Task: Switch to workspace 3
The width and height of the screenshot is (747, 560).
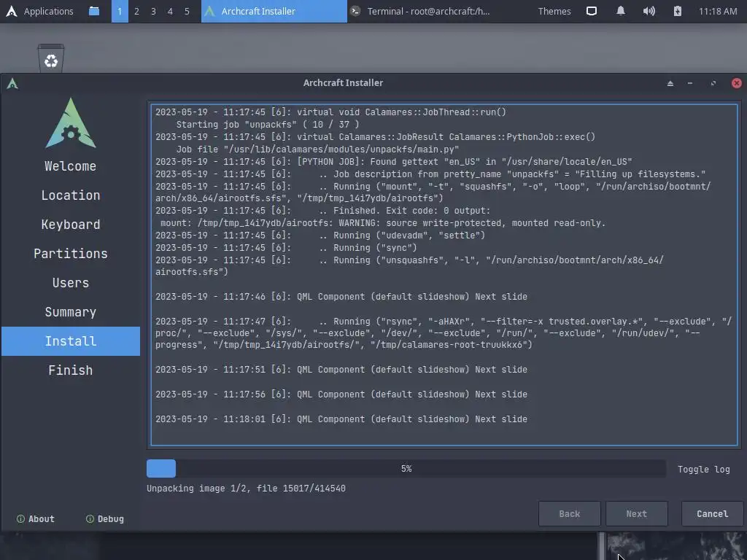Action: tap(153, 11)
